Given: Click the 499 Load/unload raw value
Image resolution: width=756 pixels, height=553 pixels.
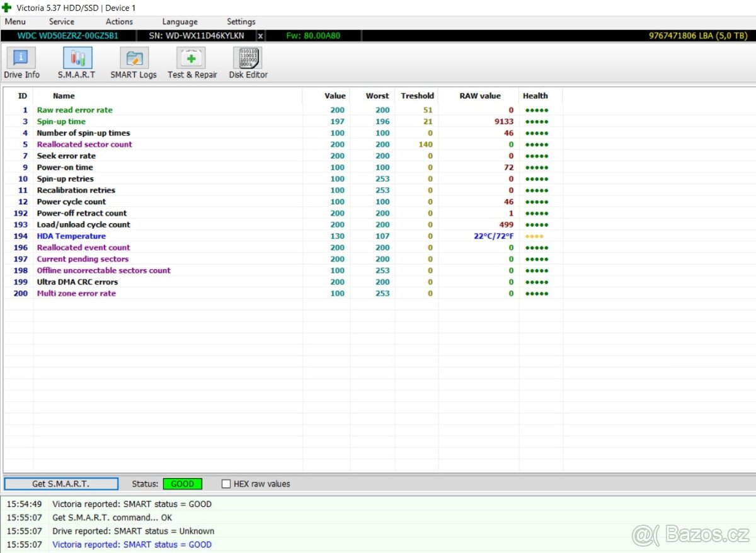Looking at the screenshot, I should pos(506,224).
